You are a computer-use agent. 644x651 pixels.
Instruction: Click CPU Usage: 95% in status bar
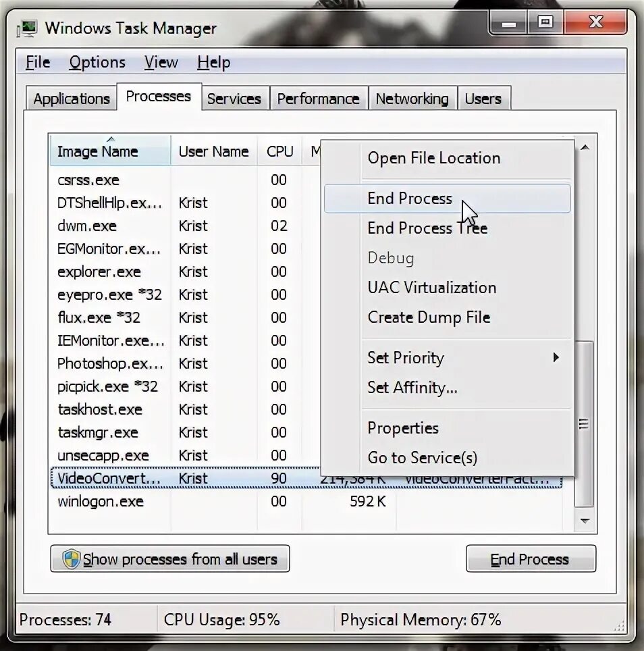pyautogui.click(x=221, y=620)
